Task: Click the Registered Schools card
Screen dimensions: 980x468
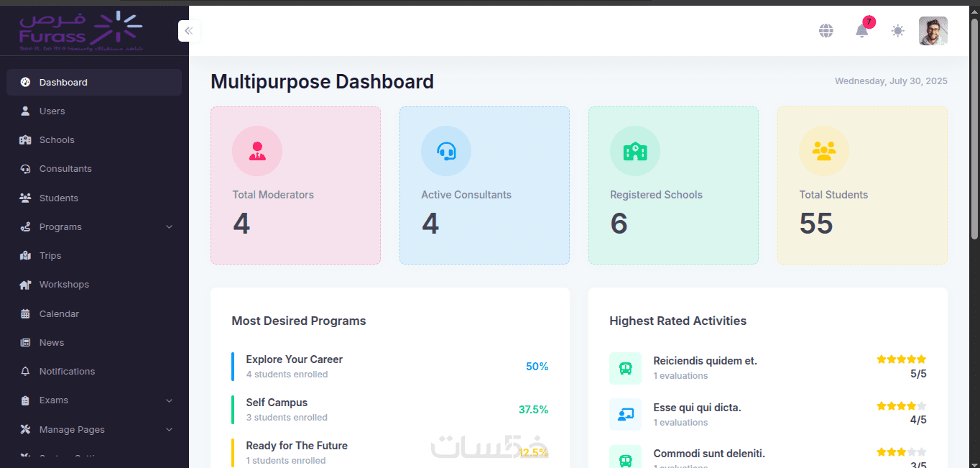Action: coord(673,185)
